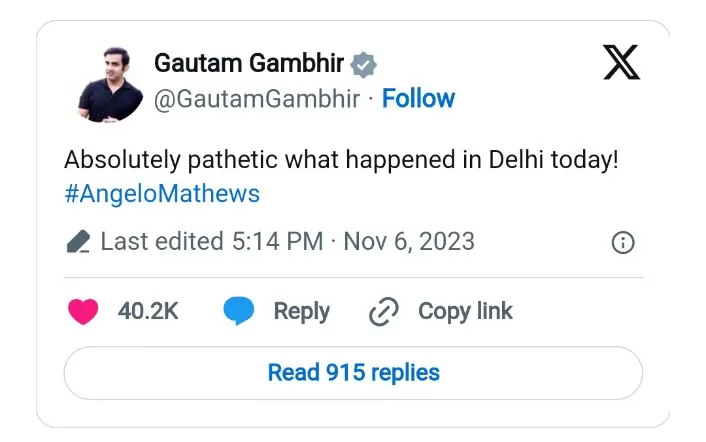Image resolution: width=706 pixels, height=442 pixels.
Task: Click the blue verified badge
Action: point(363,64)
